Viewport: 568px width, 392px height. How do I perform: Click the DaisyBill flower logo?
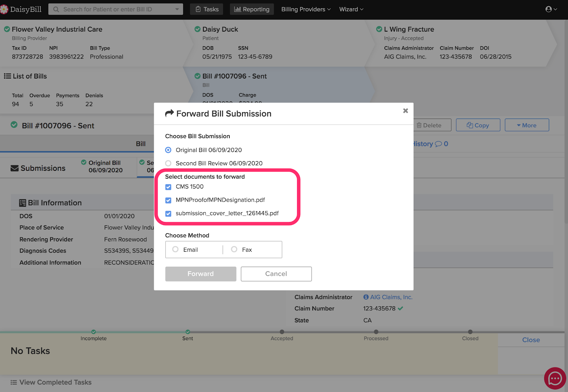4,9
